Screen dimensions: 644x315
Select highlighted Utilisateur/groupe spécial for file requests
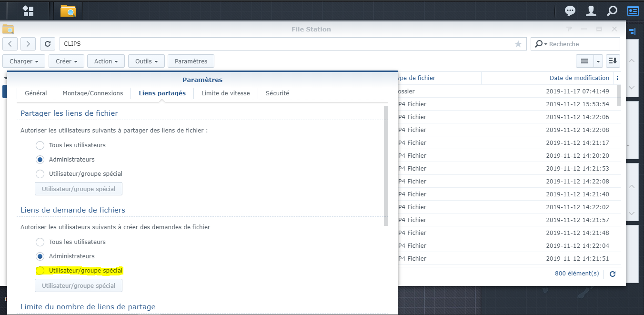pos(40,270)
